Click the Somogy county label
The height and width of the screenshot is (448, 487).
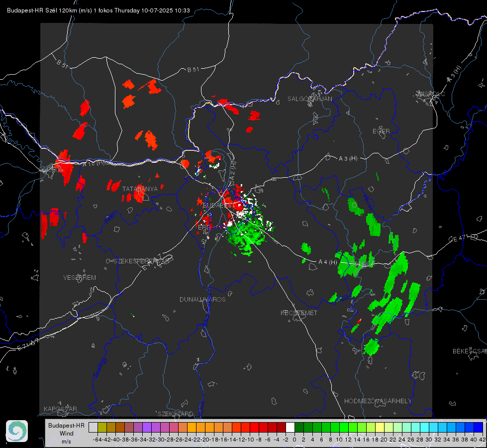point(99,368)
